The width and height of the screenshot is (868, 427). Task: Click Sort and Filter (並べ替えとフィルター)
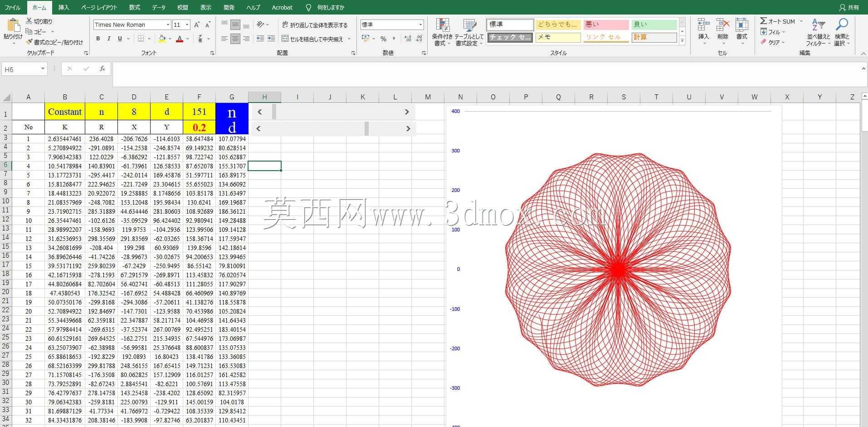tap(818, 33)
